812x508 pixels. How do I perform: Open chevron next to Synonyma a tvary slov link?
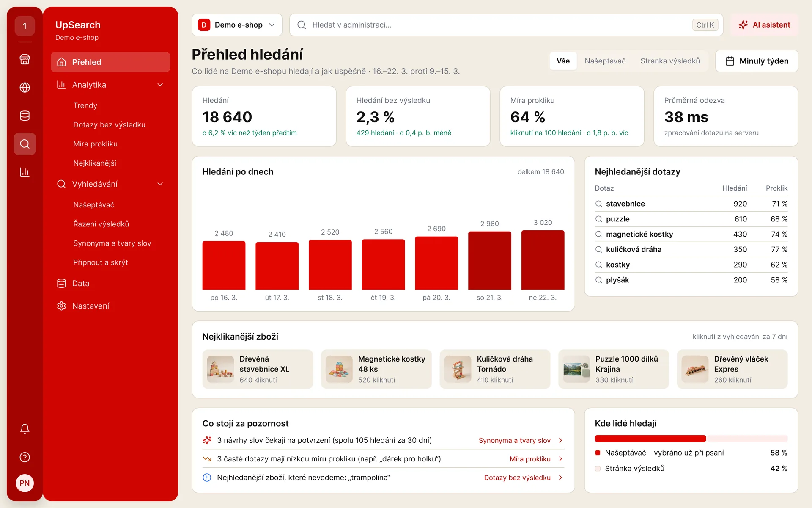tap(560, 440)
